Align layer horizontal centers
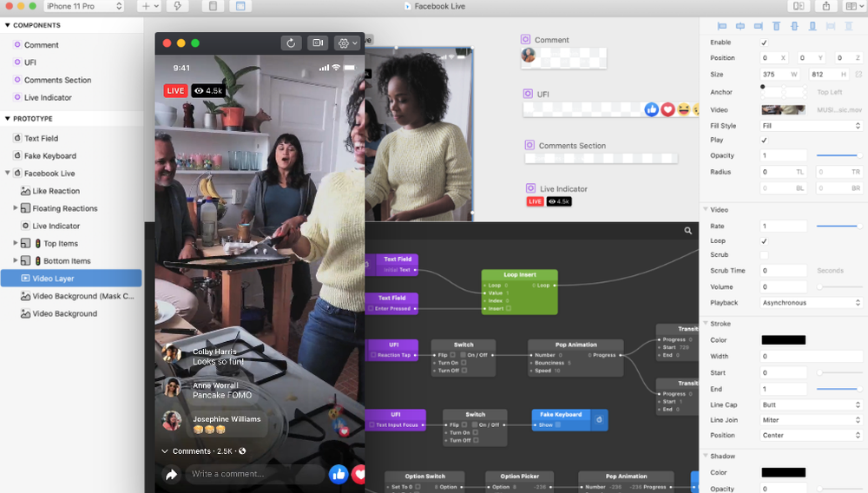This screenshot has width=868, height=493. pyautogui.click(x=740, y=26)
